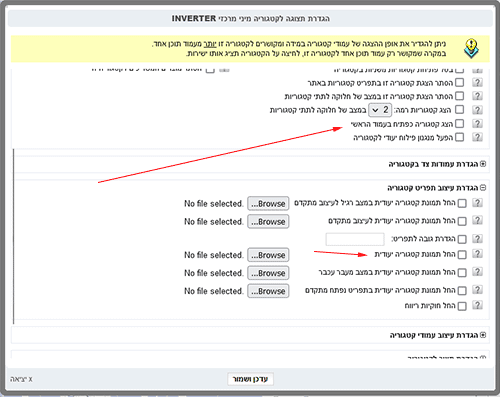Image resolution: width=500 pixels, height=397 pixels.
Task: Open help icon for plain 'החל תמונת קטגוריה יעודית' row
Action: (477, 254)
